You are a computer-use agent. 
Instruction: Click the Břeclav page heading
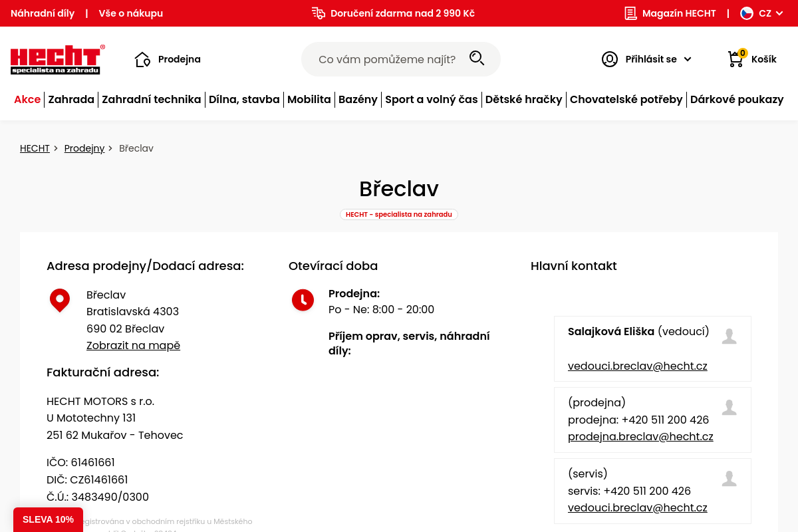pos(399,189)
